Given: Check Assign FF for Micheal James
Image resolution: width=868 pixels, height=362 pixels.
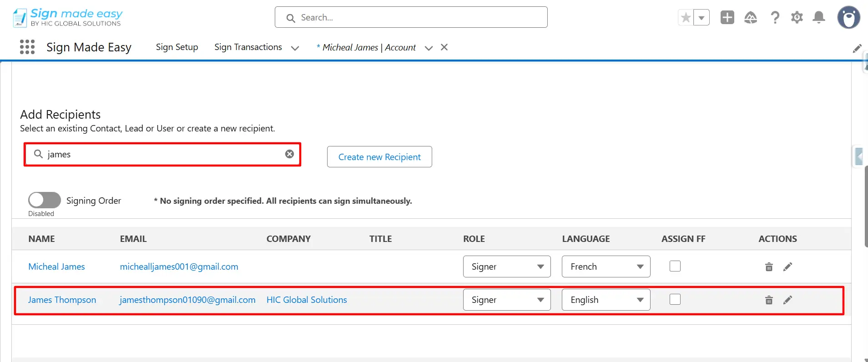Looking at the screenshot, I should (675, 266).
